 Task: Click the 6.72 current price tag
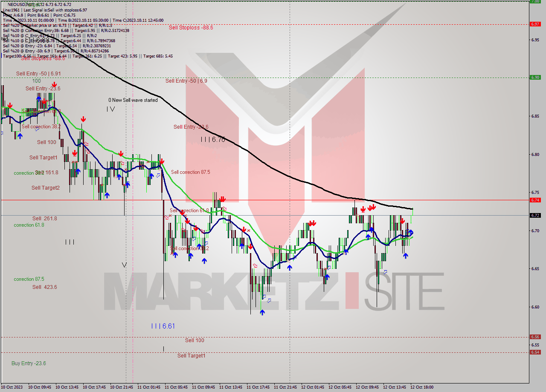coord(535,215)
